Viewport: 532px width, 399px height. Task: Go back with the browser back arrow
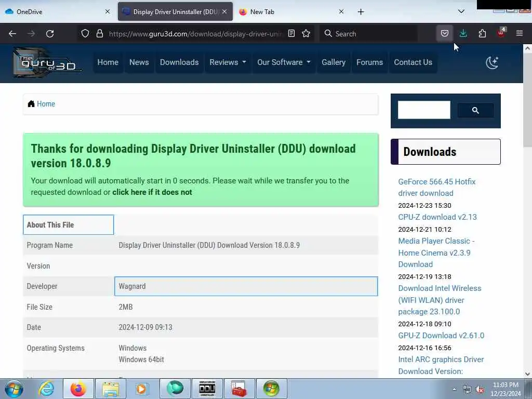click(12, 34)
